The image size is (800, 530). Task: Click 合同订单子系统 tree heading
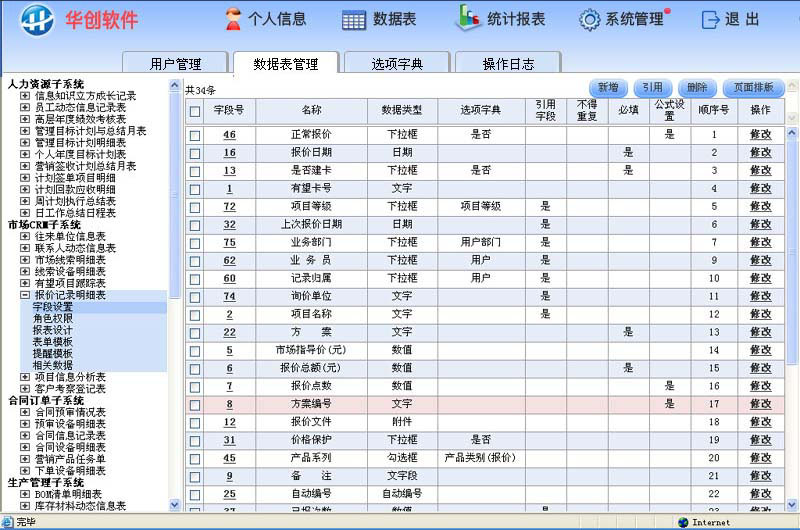click(x=46, y=401)
